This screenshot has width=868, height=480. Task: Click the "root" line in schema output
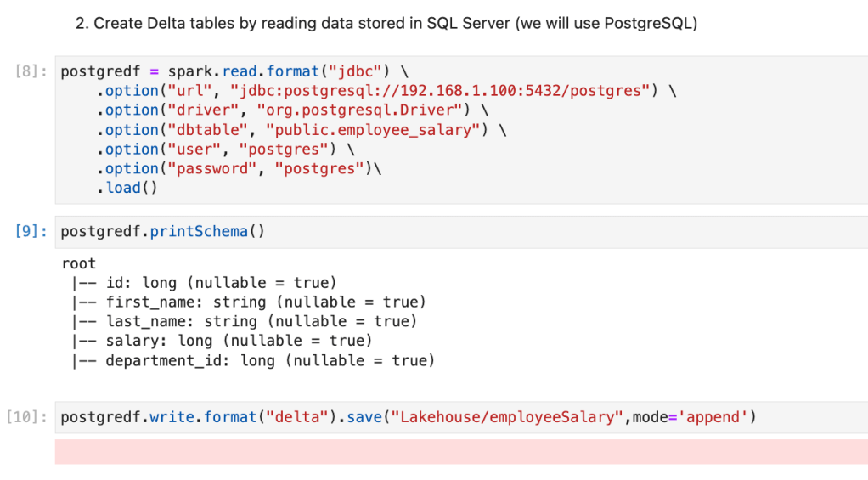click(79, 263)
